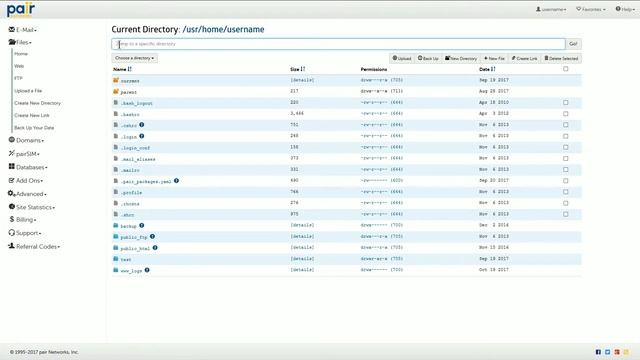Open the Help dropdown in the header

click(x=625, y=9)
